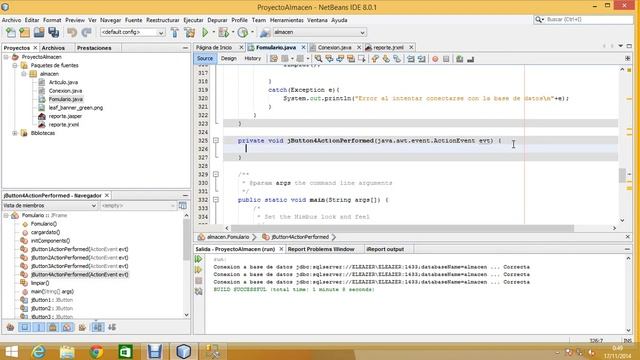Toggle Show Fields filter in Navigator
The height and width of the screenshot is (360, 640).
[x=25, y=327]
